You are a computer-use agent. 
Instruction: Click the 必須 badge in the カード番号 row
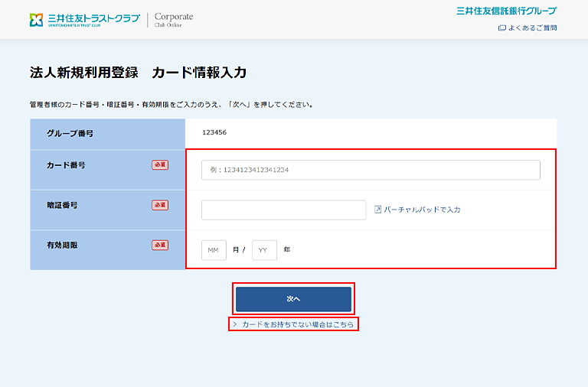click(x=160, y=164)
